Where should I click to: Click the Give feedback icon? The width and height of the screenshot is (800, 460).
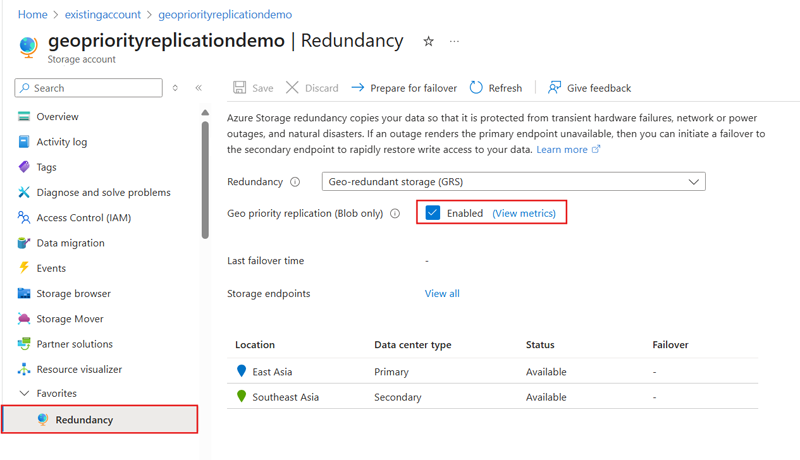(x=555, y=88)
